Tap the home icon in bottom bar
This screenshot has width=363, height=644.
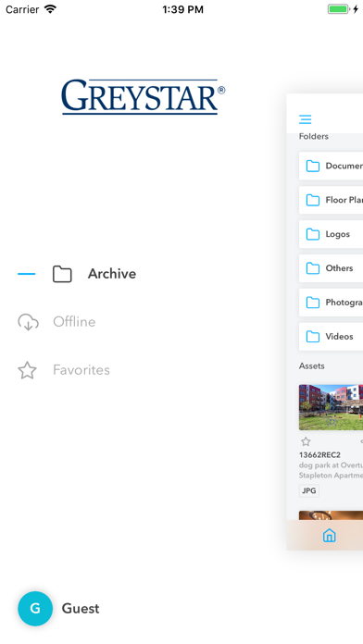(330, 535)
